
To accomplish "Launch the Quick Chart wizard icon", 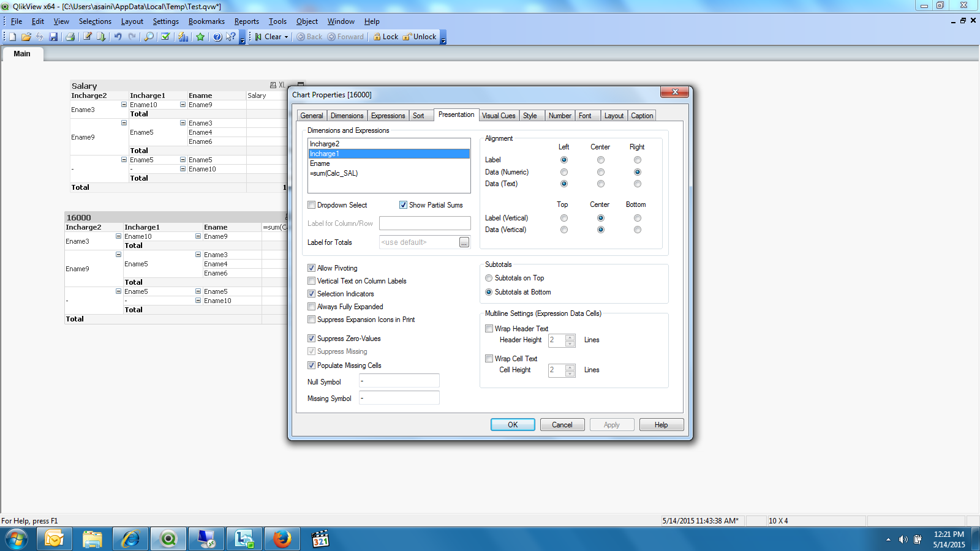I will tap(183, 37).
